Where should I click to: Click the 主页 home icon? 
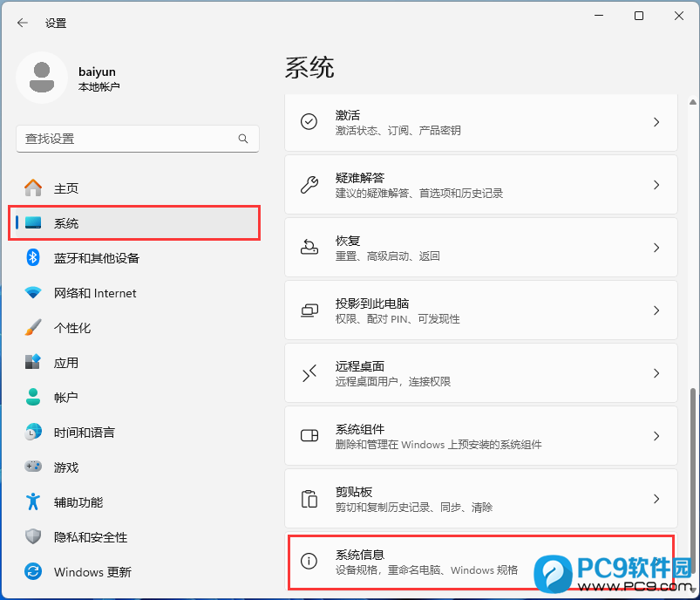(x=33, y=187)
